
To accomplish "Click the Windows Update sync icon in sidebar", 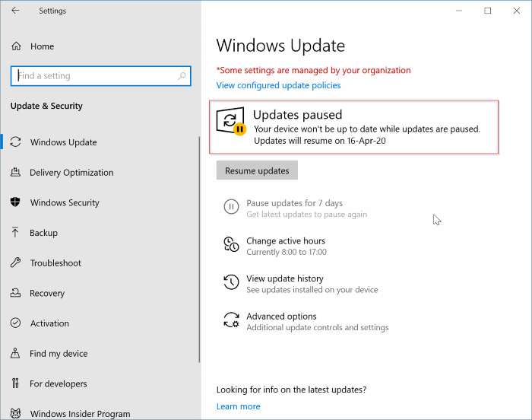I will [16, 142].
